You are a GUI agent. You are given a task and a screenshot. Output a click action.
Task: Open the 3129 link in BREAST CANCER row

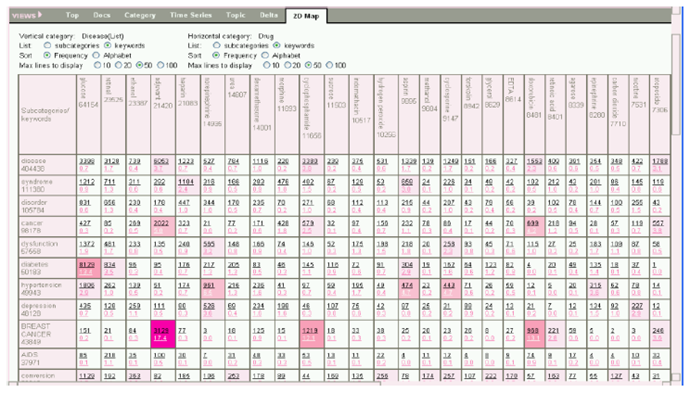pyautogui.click(x=161, y=331)
